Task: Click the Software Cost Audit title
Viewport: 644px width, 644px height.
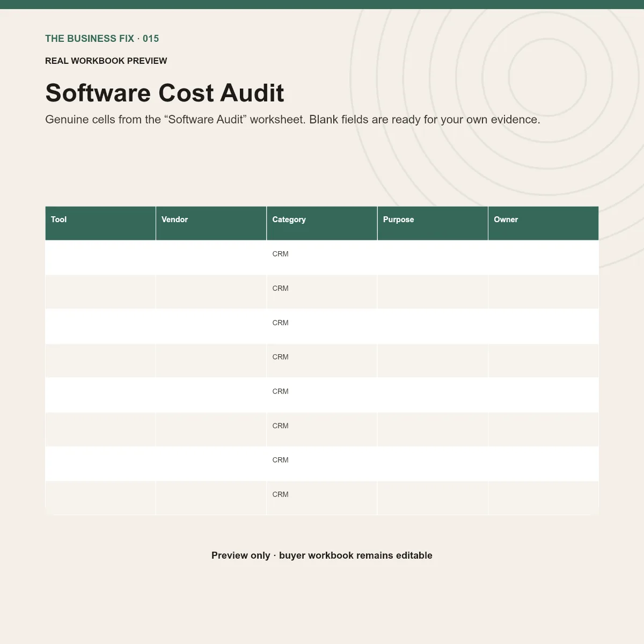Action: 165,93
